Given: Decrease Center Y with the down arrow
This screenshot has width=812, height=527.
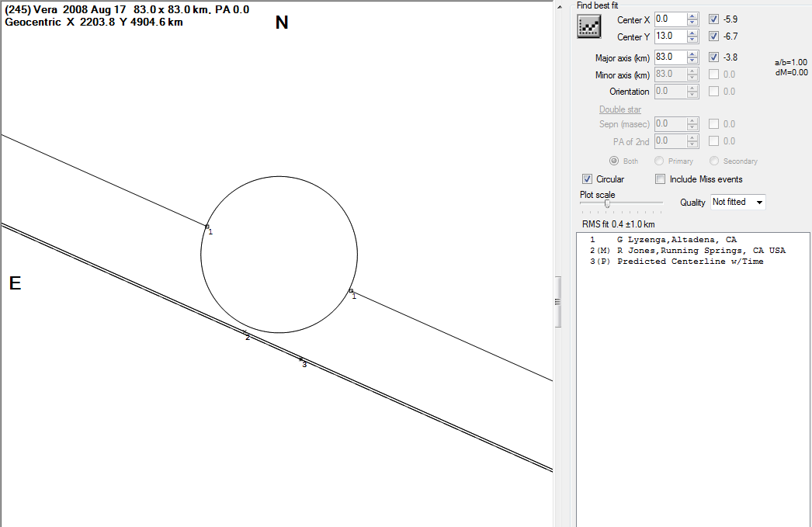Looking at the screenshot, I should [x=692, y=40].
